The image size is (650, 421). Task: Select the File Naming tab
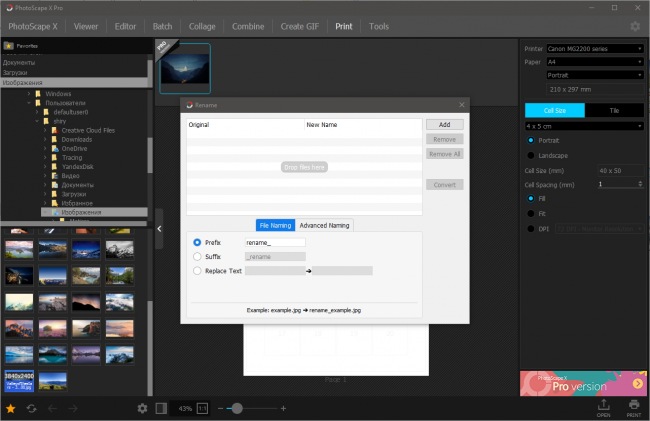pyautogui.click(x=275, y=225)
